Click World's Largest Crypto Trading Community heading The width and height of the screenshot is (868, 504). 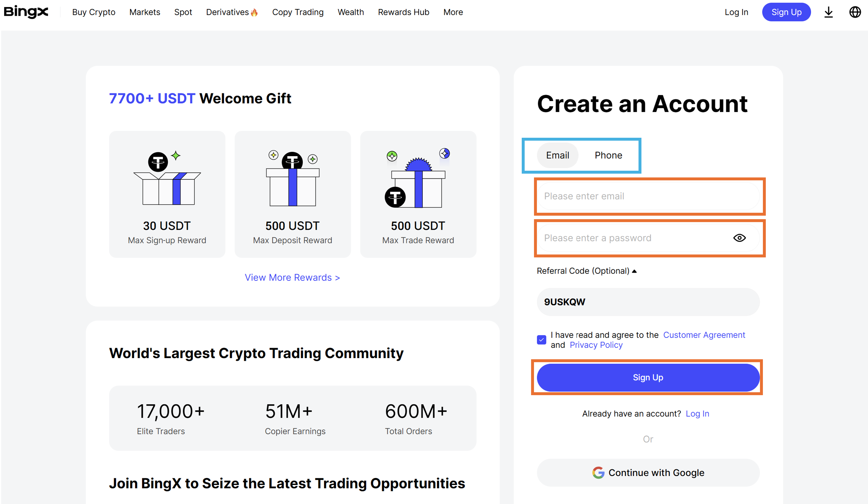[256, 353]
